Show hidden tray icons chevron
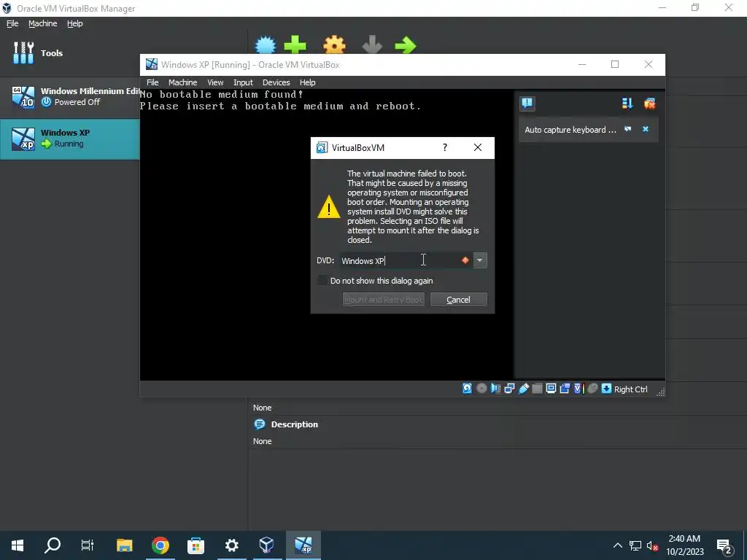The height and width of the screenshot is (560, 747). pyautogui.click(x=617, y=545)
